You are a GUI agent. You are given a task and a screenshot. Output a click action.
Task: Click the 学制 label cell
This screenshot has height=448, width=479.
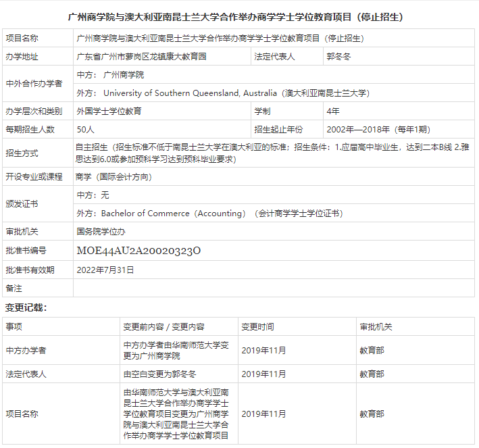(262, 111)
